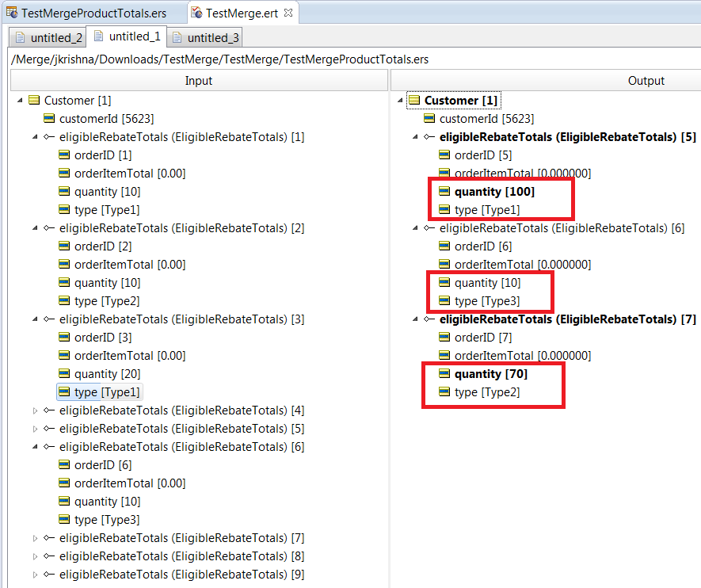Collapse the Output Customer [1] node
701x588 pixels.
pos(400,101)
